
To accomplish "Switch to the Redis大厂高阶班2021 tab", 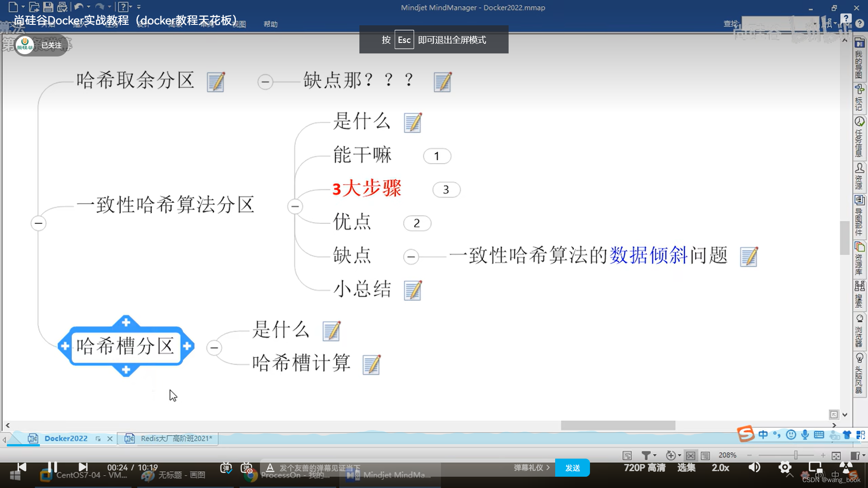I will pyautogui.click(x=175, y=438).
